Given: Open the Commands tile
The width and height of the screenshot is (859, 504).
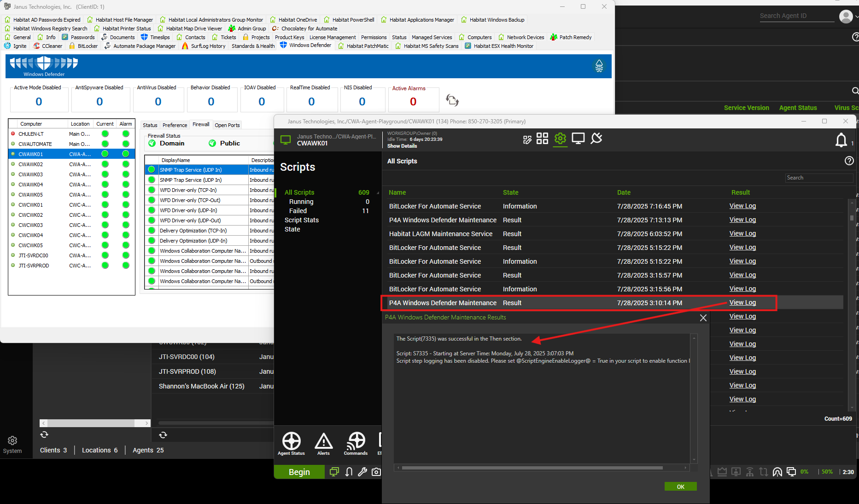Looking at the screenshot, I should coord(356,443).
